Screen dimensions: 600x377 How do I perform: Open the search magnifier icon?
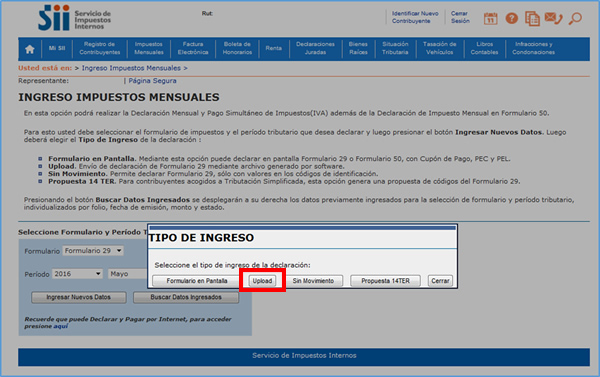[575, 18]
